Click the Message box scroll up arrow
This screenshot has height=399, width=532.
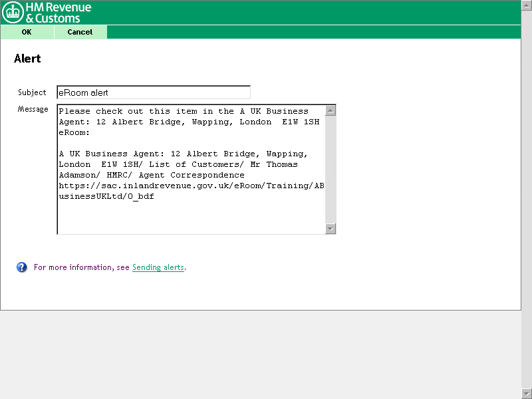tap(331, 110)
